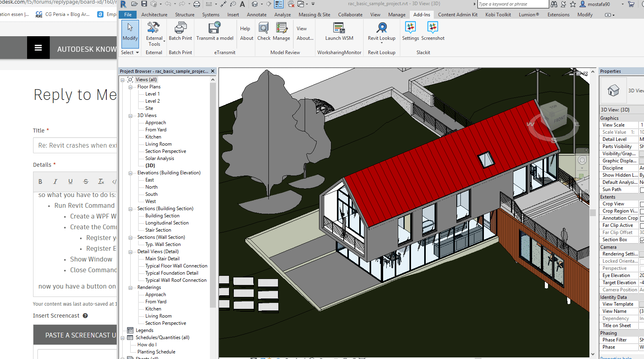Open the Collaborate ribbon tab
The height and width of the screenshot is (359, 644).
350,14
